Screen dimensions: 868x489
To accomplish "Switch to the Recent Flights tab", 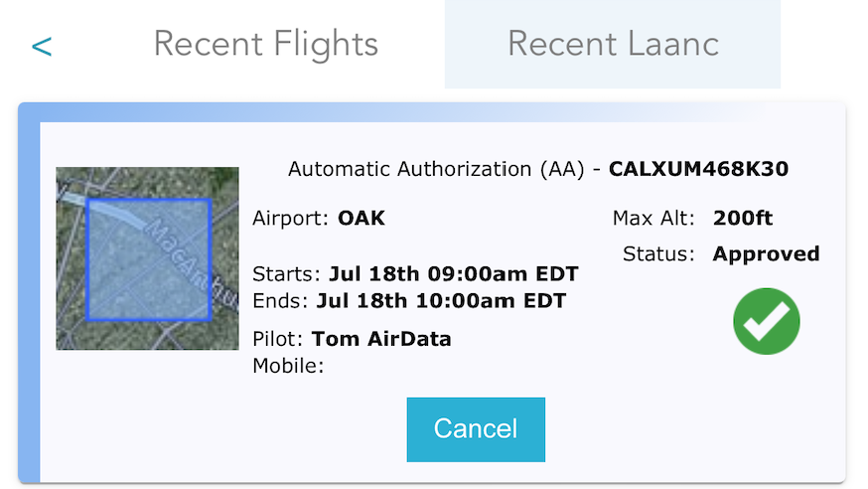I will 266,45.
